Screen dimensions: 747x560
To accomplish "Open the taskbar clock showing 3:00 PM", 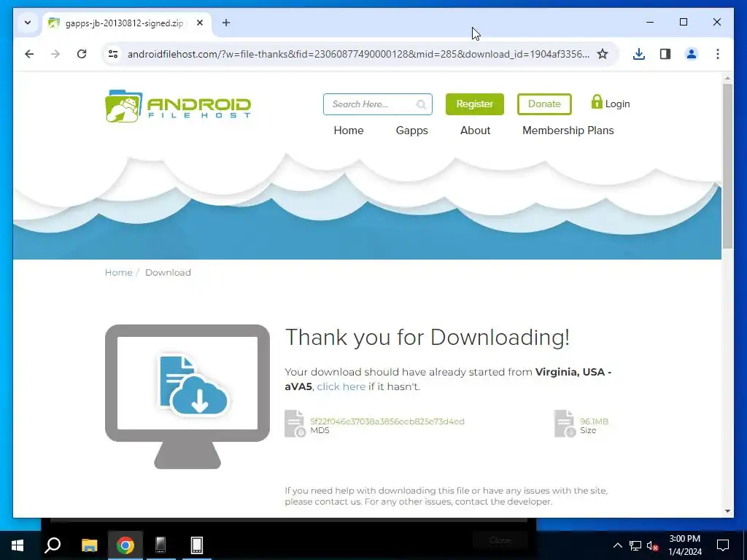I will click(x=684, y=545).
